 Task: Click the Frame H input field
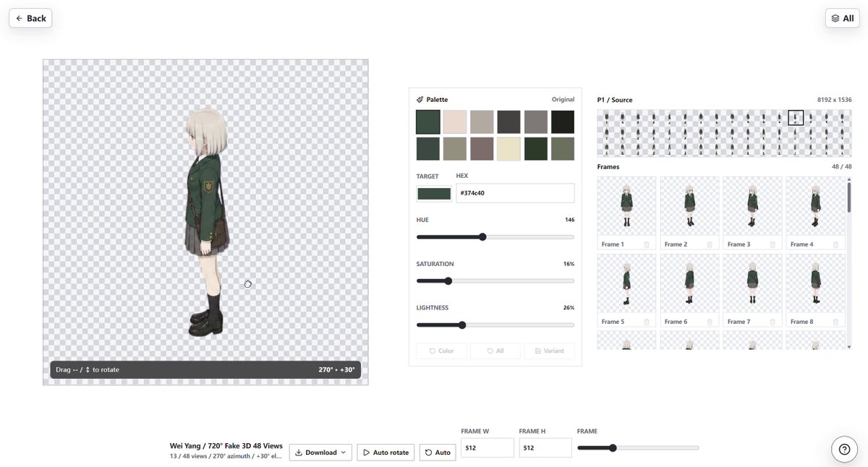click(x=545, y=447)
